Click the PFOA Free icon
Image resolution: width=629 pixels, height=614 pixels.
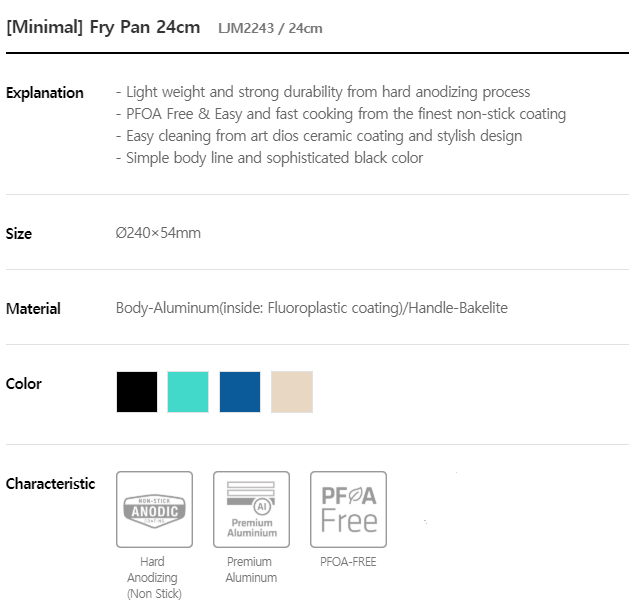tap(349, 509)
